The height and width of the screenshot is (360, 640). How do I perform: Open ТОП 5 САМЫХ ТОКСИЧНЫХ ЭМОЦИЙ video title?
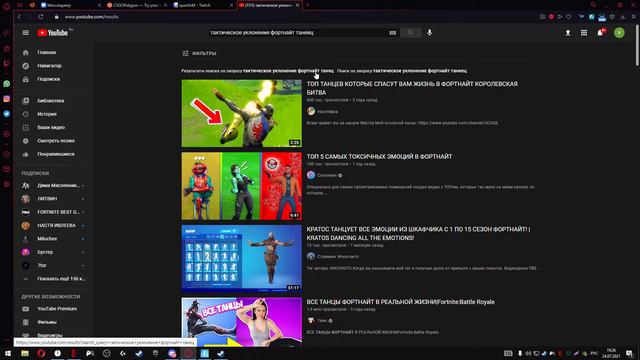[x=379, y=156]
